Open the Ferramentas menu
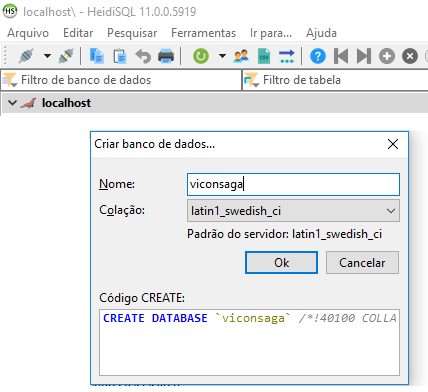This screenshot has height=392, width=428. pos(203,33)
